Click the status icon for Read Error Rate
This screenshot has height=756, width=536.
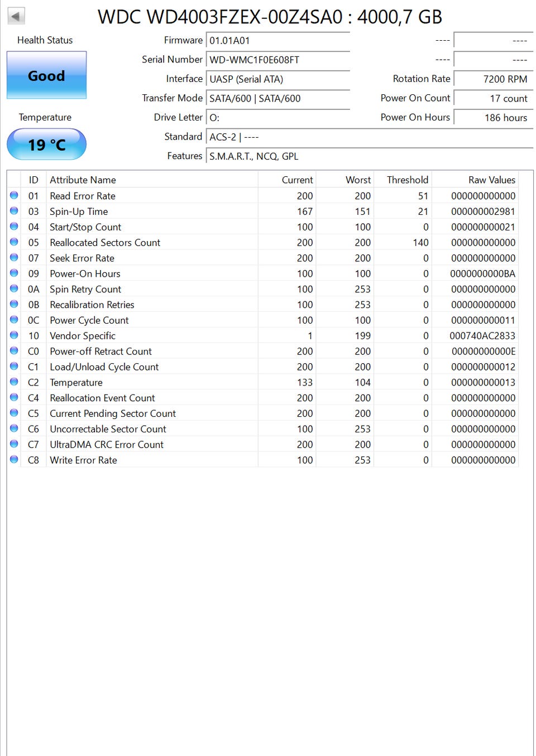(x=14, y=195)
